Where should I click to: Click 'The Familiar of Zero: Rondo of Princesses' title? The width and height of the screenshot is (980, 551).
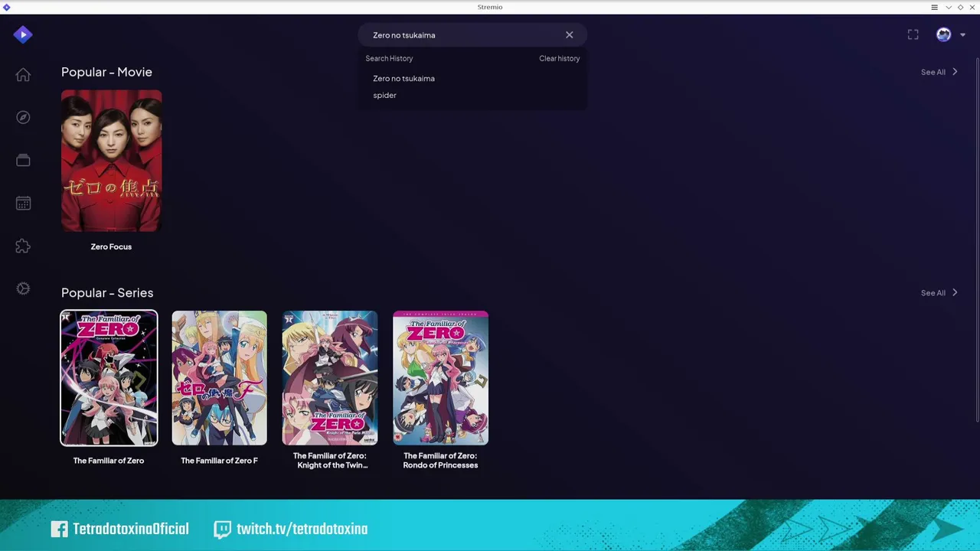tap(440, 460)
